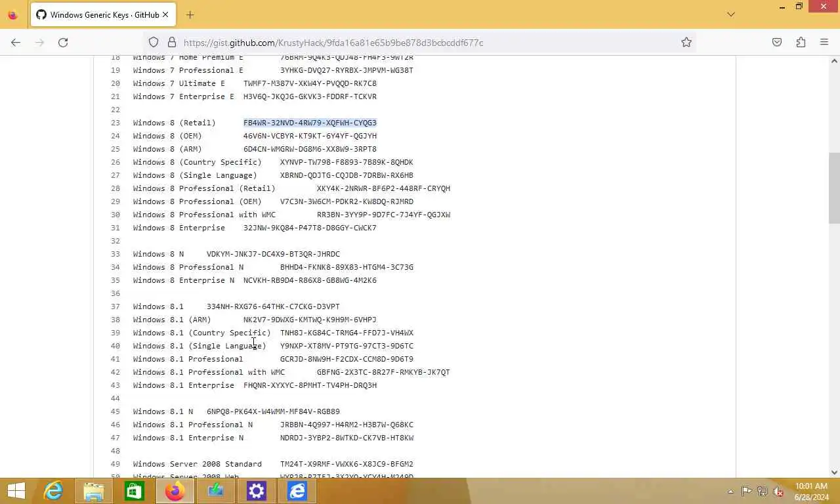Click the Windows 8 N key VDKYM
The width and height of the screenshot is (840, 504).
[273, 254]
